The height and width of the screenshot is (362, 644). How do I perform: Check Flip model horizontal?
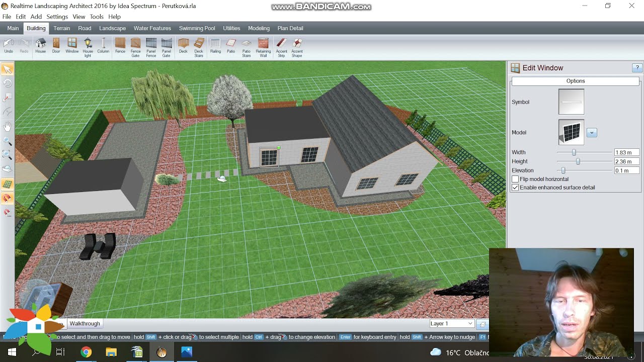[515, 179]
